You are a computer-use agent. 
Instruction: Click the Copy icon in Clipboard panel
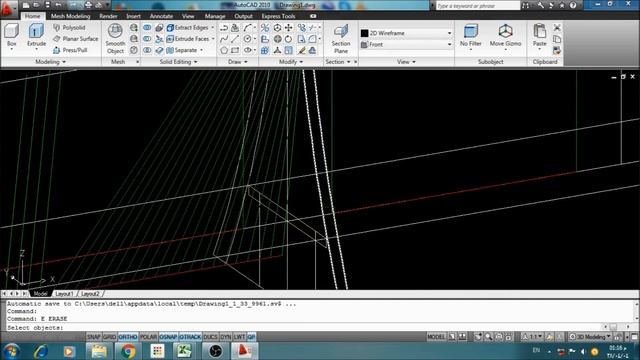(557, 39)
